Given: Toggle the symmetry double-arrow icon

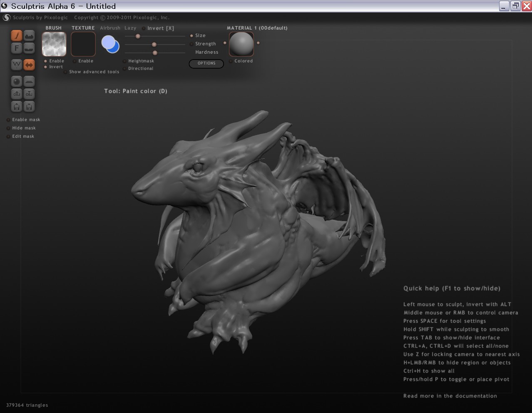Looking at the screenshot, I should pyautogui.click(x=29, y=65).
